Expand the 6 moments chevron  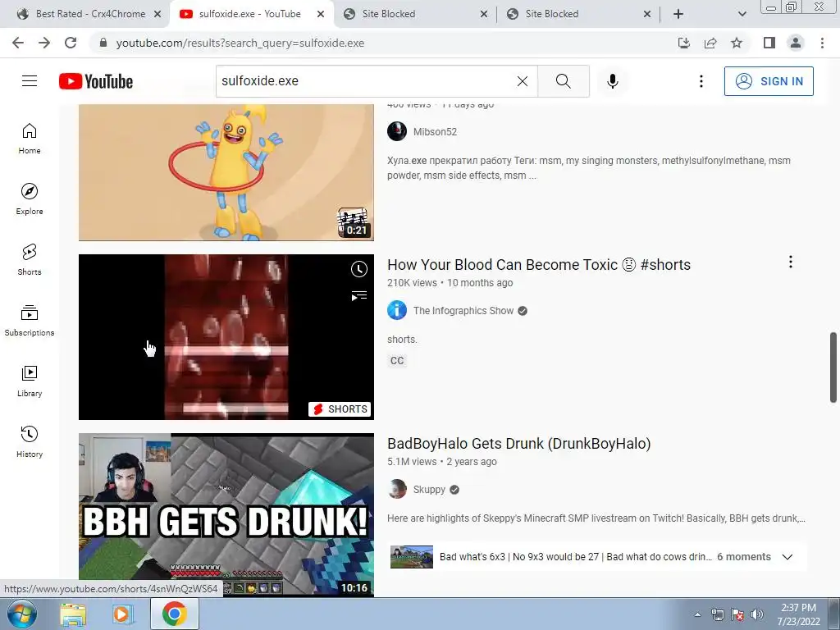click(x=787, y=557)
